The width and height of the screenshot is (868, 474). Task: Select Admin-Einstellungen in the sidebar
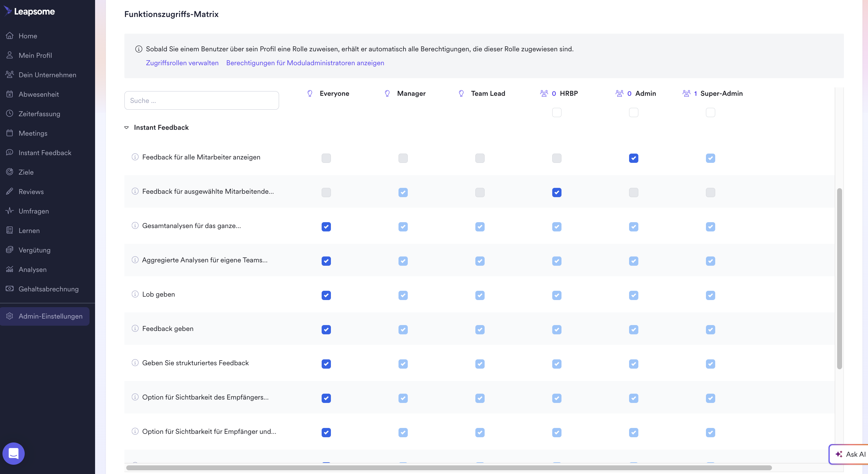click(44, 316)
